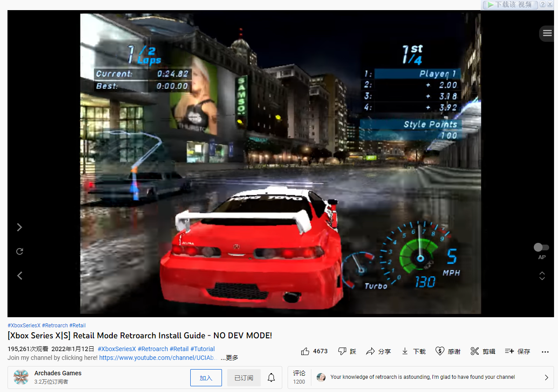Open the Archades Games channel avatar
The width and height of the screenshot is (558, 392).
point(21,377)
